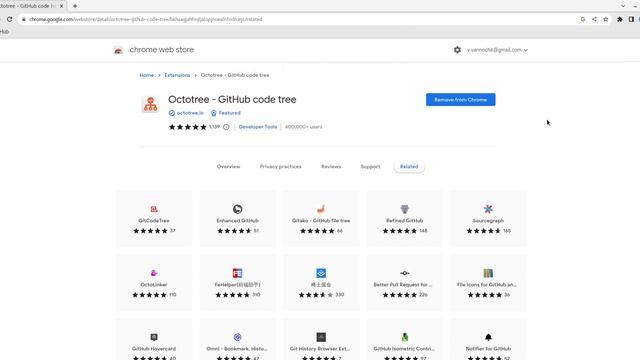
Task: Click the OctoLinker extension icon
Action: click(154, 273)
